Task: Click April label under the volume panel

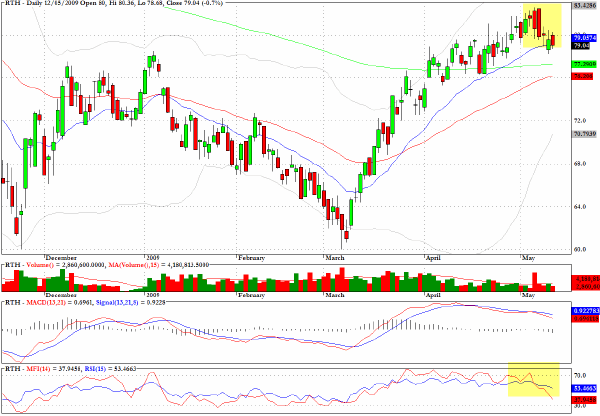Action: 434,295
